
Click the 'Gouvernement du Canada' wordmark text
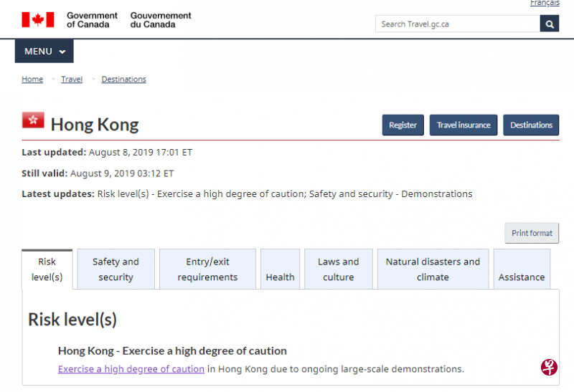tap(161, 20)
